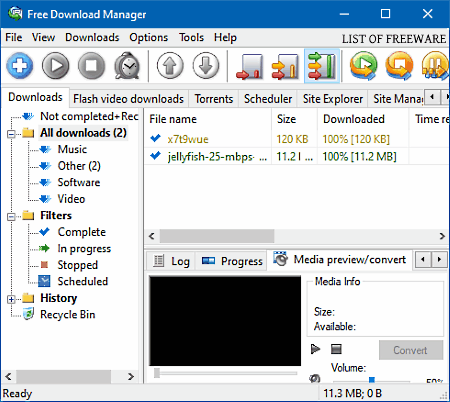
Task: Open the Downloads menu
Action: pos(92,37)
